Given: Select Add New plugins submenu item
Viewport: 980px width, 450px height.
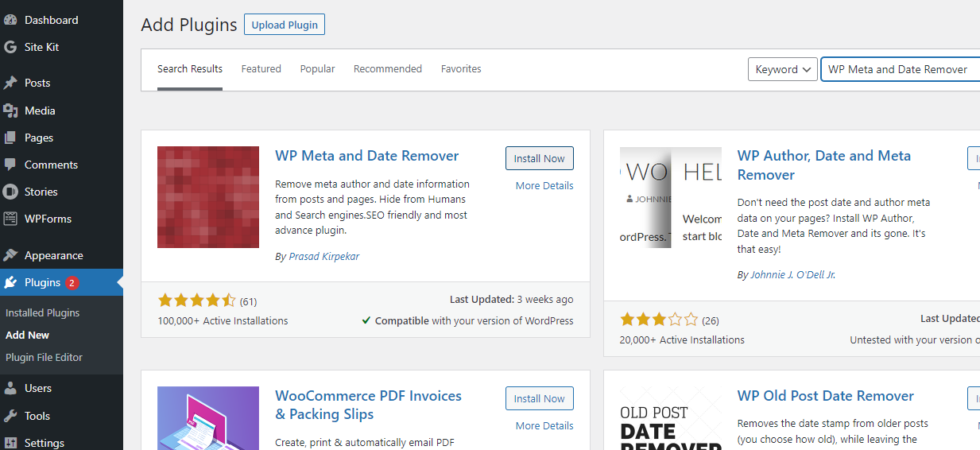Looking at the screenshot, I should pos(28,335).
